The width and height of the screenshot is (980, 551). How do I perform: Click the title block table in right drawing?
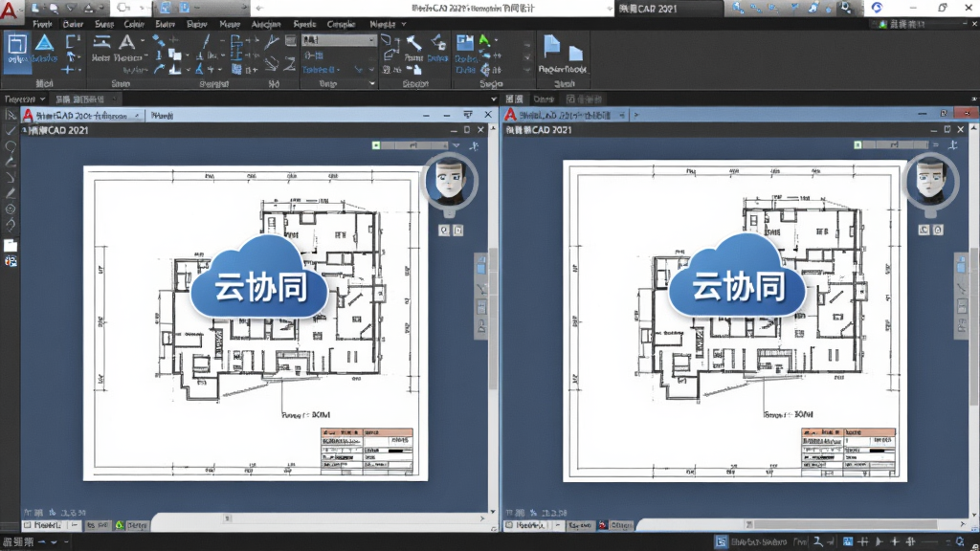(x=848, y=452)
